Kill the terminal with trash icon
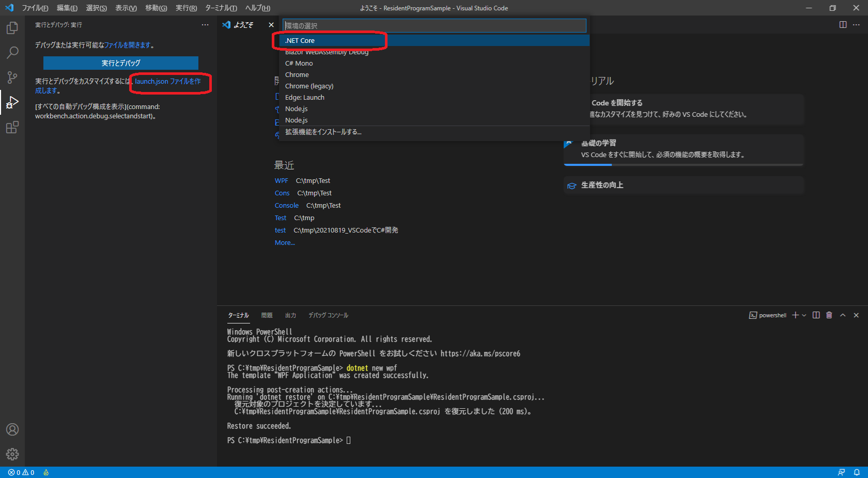This screenshot has width=868, height=478. (829, 315)
